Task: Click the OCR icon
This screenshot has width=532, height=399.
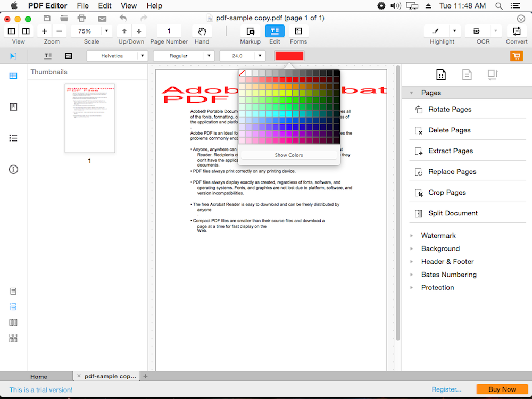Action: pyautogui.click(x=477, y=31)
